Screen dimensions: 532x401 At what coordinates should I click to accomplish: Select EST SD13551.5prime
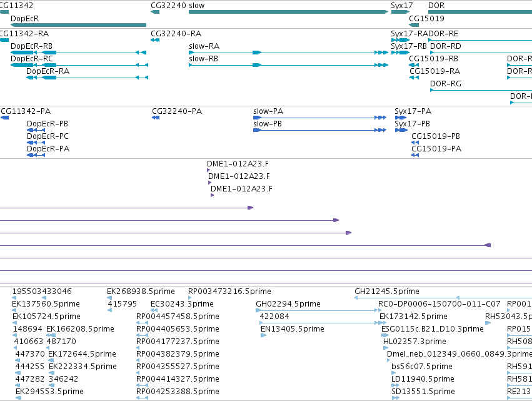[423, 392]
